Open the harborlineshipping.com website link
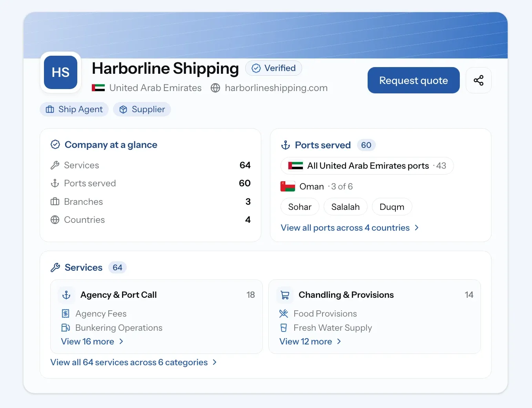This screenshot has width=532, height=408. 276,88
